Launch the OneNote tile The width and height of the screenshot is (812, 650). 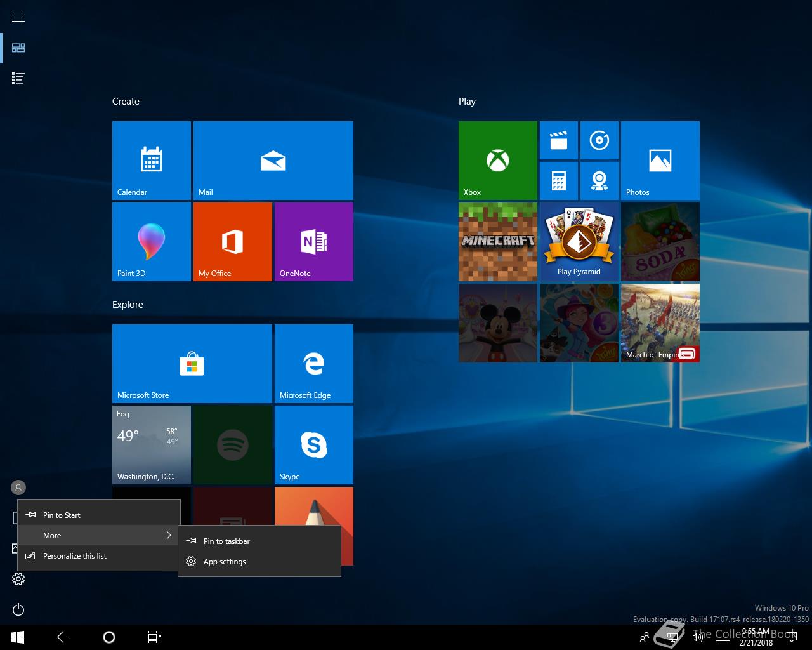pos(314,242)
